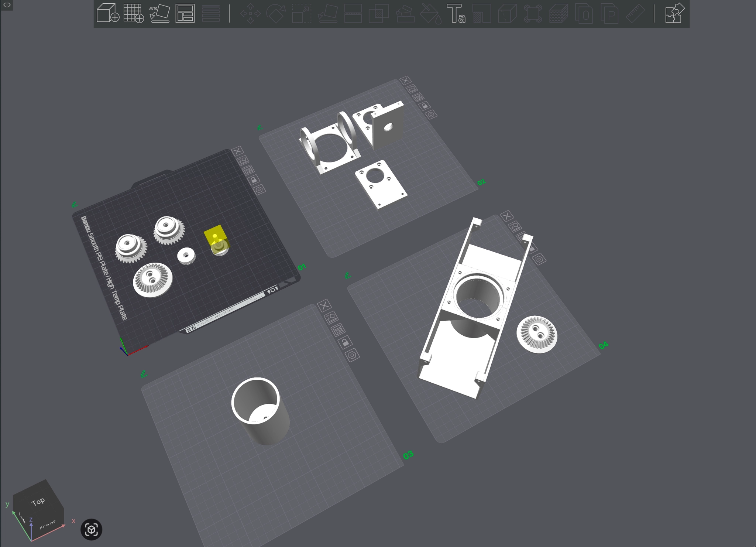Viewport: 756px width, 547px height.
Task: Open plate 03 settings with the hexagon icon
Action: [352, 355]
